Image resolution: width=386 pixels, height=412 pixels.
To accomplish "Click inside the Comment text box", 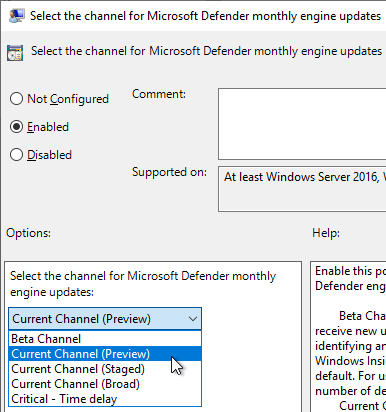I will point(302,124).
